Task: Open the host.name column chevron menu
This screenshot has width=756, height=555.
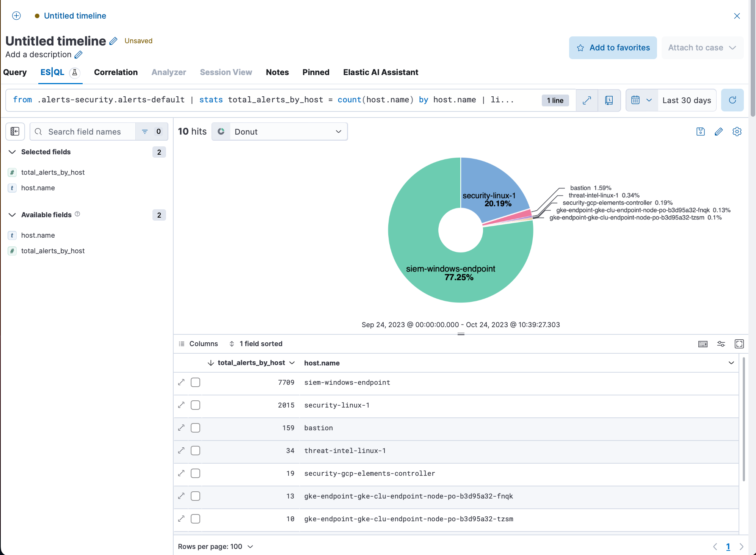Action: (x=731, y=363)
